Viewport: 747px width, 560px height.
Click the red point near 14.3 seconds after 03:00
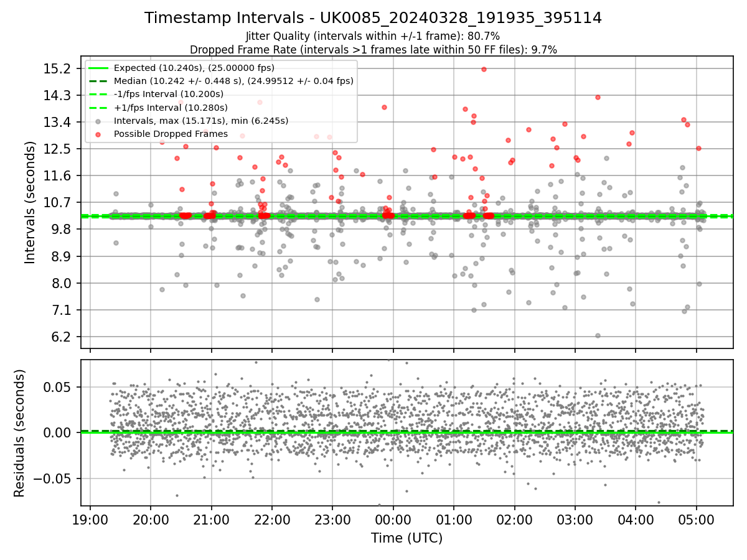(x=598, y=97)
